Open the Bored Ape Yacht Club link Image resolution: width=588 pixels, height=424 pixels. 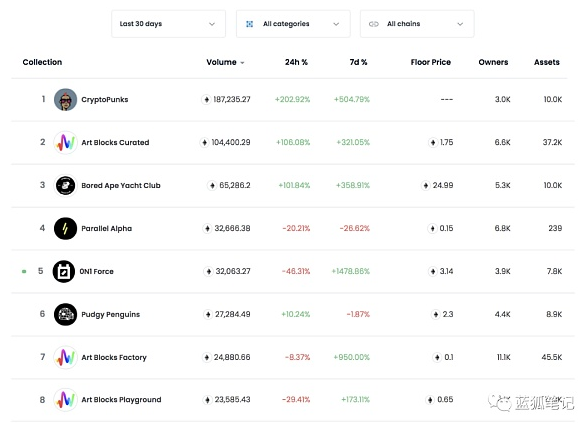click(x=121, y=186)
